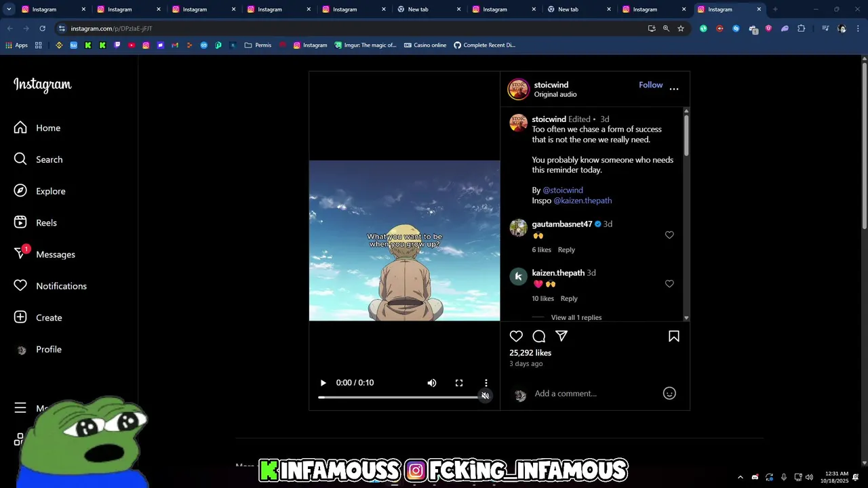Switch to first Instagram browser tab

click(54, 9)
